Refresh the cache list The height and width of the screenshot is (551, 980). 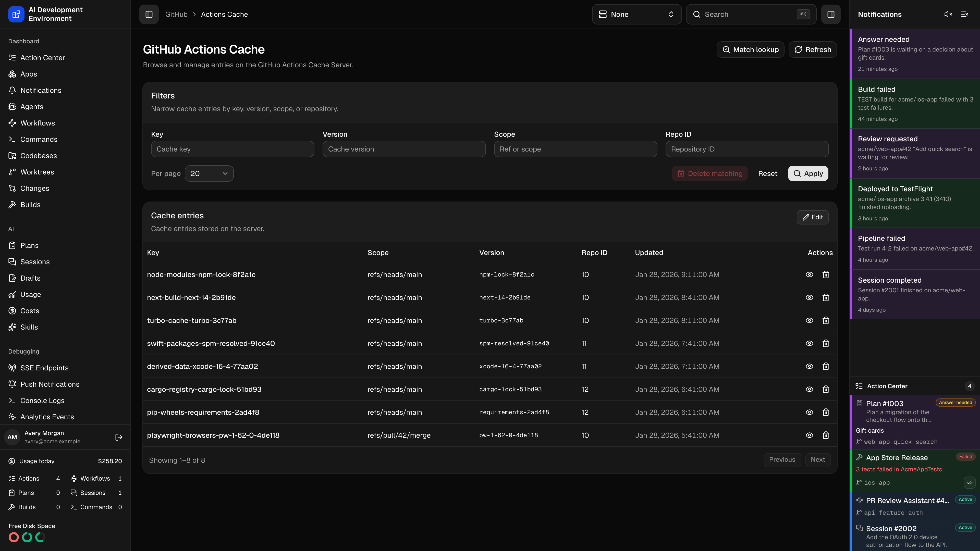click(x=812, y=49)
